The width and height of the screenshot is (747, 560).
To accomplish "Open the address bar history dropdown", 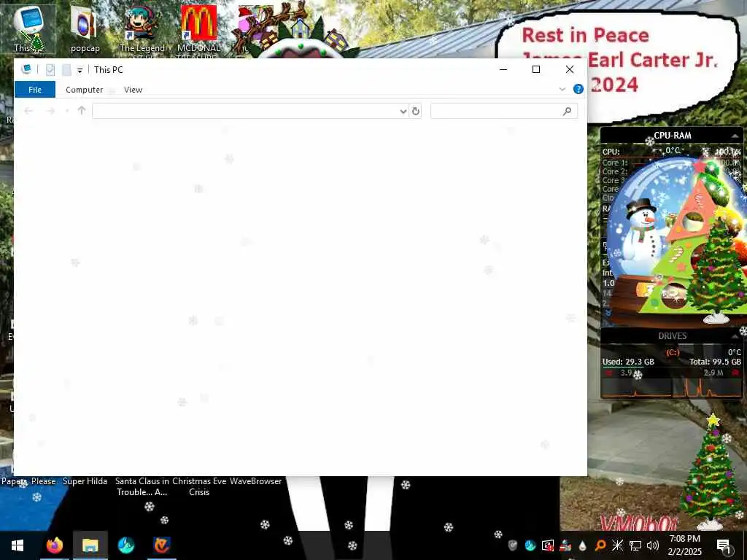I will (403, 112).
